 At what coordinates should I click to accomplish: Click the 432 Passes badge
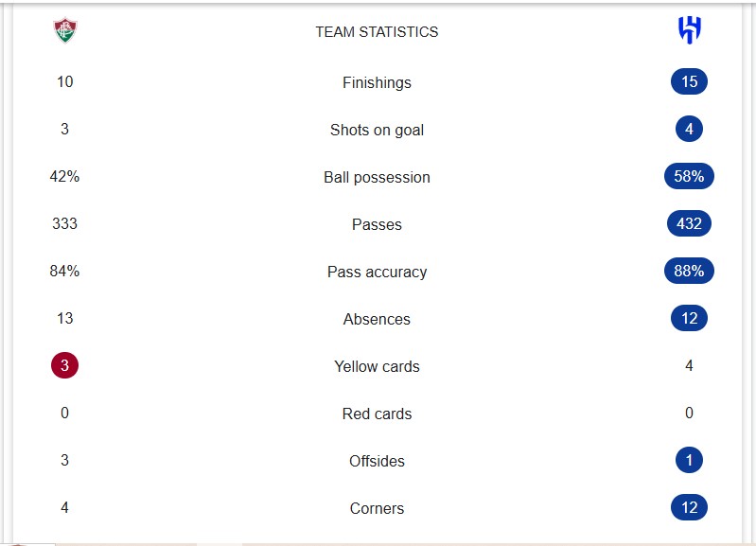[x=689, y=224]
